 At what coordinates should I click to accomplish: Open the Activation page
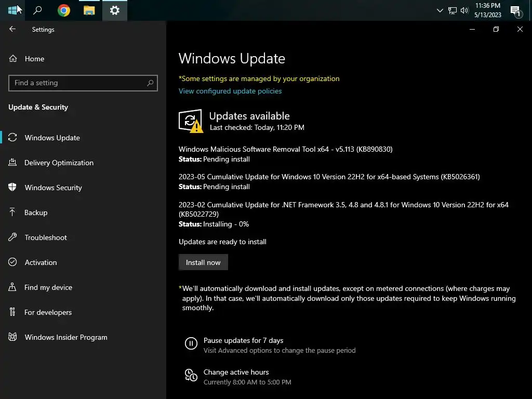[x=41, y=262]
